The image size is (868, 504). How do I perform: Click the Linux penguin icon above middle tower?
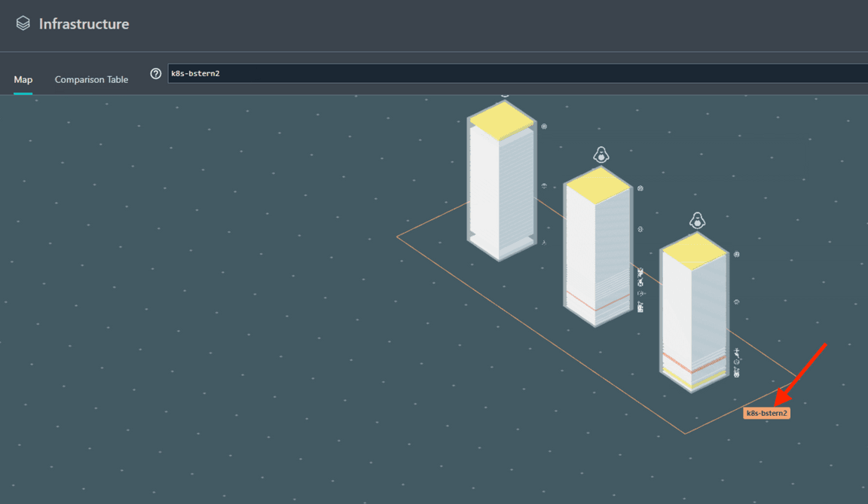[601, 155]
